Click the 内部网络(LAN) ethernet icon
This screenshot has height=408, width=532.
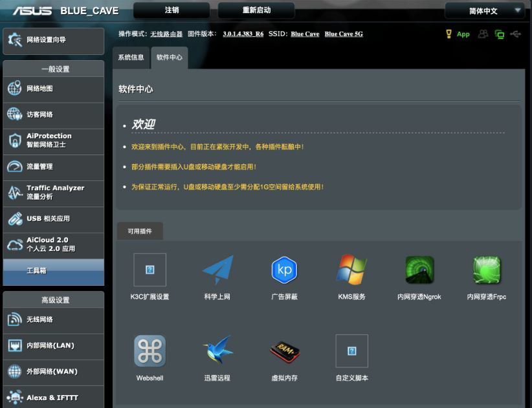click(15, 346)
